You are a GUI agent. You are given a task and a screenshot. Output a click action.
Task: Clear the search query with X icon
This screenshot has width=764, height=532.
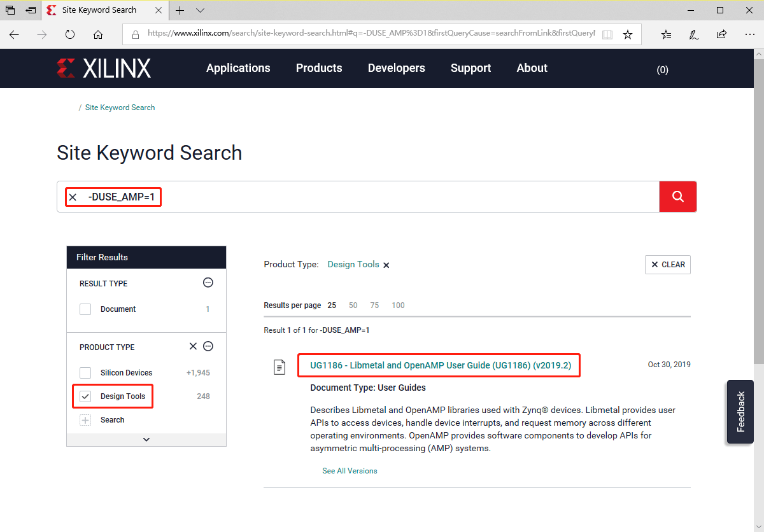click(x=73, y=197)
